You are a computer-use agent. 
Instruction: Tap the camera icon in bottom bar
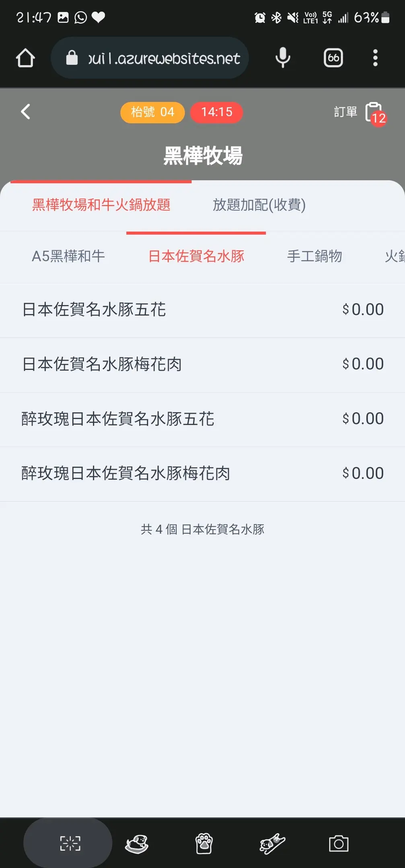tap(339, 843)
